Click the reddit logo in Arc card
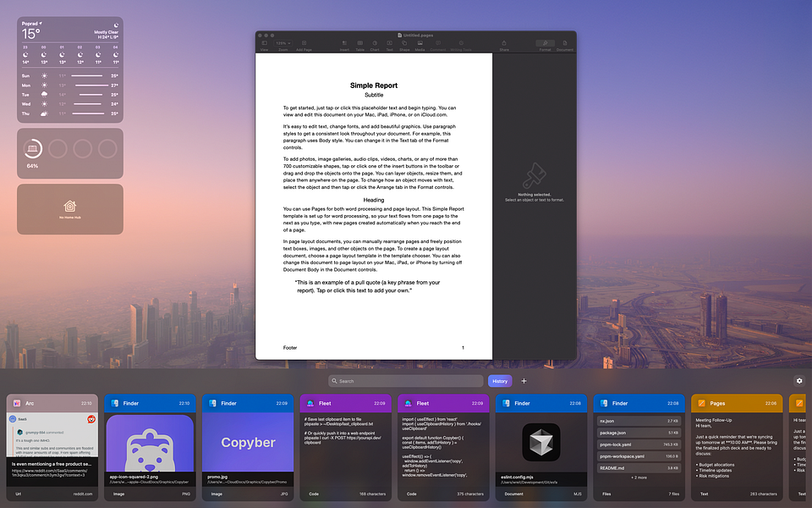Screen dimensions: 812x508 (91, 419)
